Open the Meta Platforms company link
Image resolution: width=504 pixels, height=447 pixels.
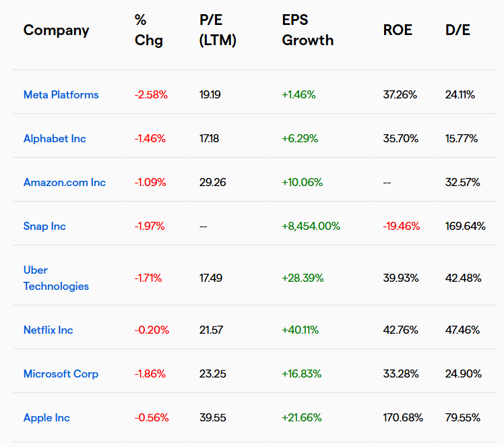point(61,94)
